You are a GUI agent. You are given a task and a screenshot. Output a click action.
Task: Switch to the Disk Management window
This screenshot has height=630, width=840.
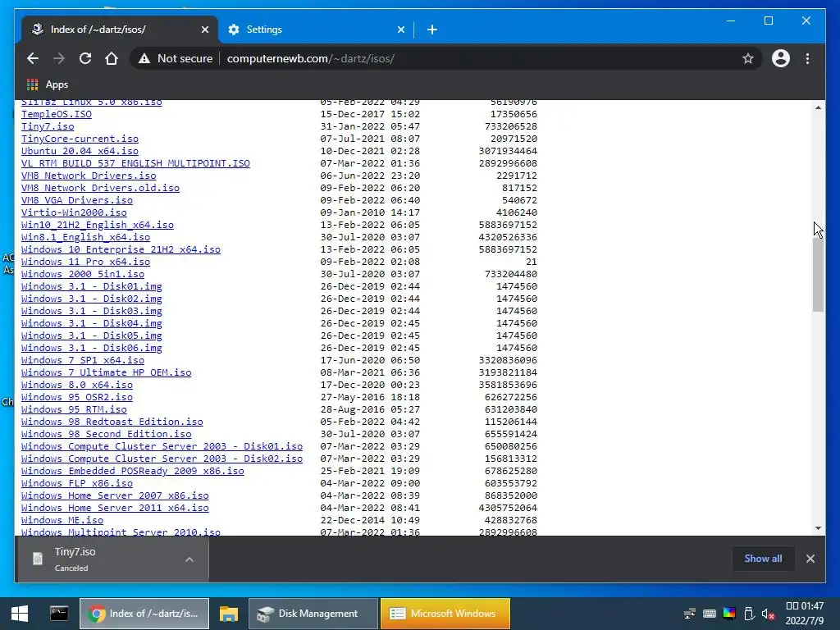pyautogui.click(x=313, y=614)
